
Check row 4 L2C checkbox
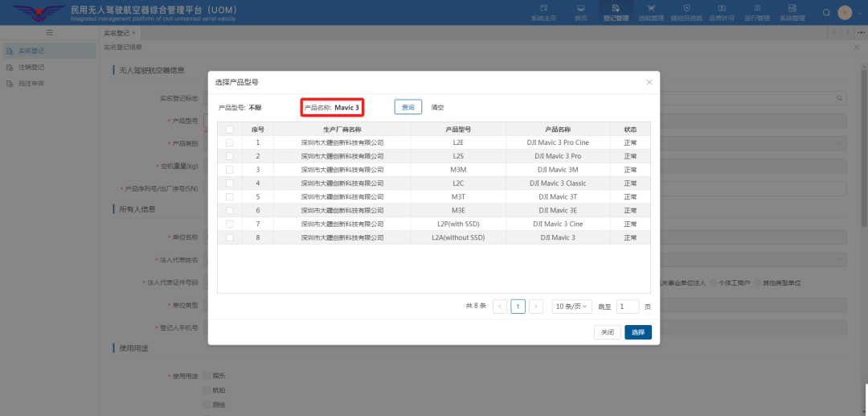point(230,183)
